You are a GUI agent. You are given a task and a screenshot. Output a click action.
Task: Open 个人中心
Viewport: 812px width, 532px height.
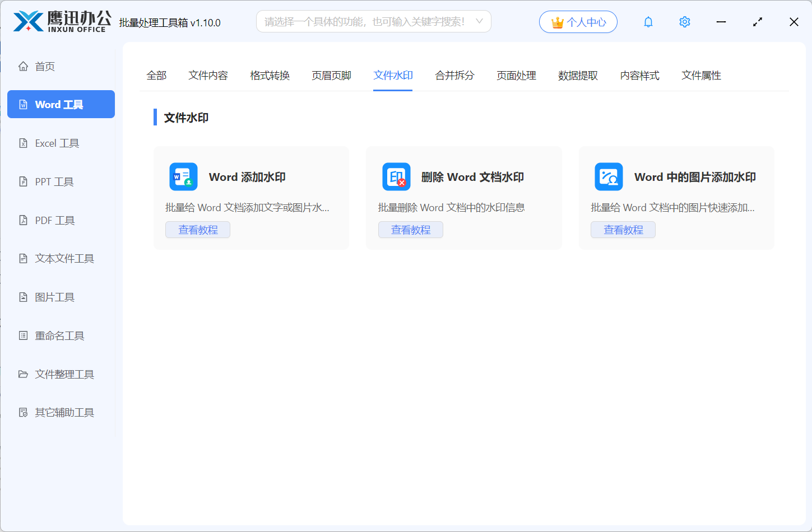coord(578,21)
